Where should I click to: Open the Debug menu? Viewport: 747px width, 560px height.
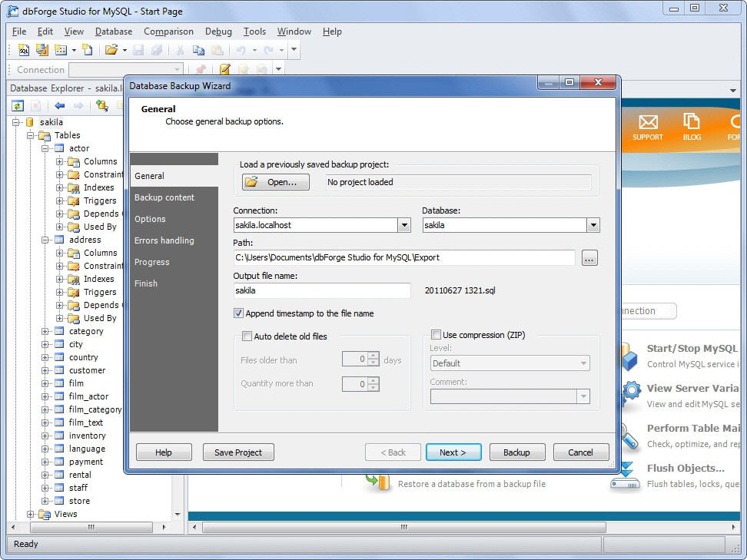(x=218, y=31)
